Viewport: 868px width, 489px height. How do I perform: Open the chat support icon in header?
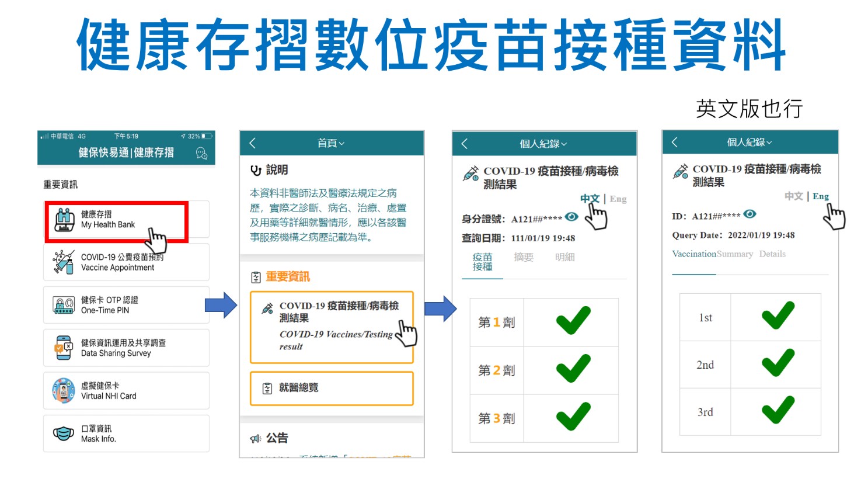[x=201, y=153]
